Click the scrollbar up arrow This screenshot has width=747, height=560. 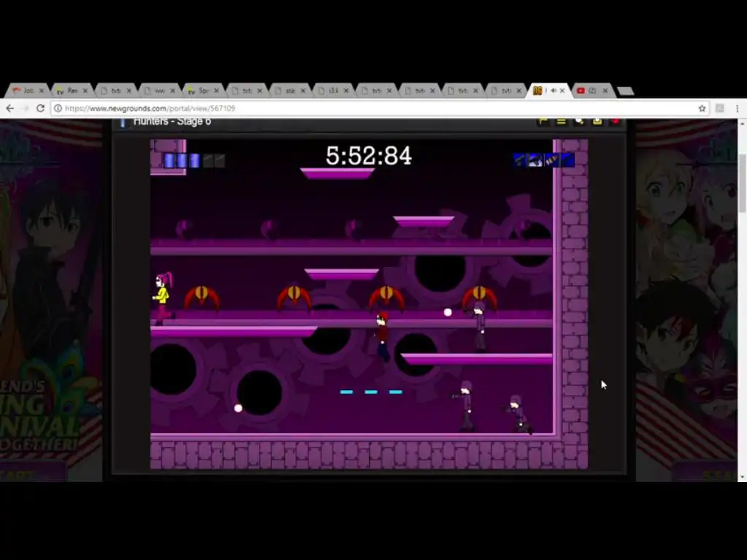tap(742, 124)
